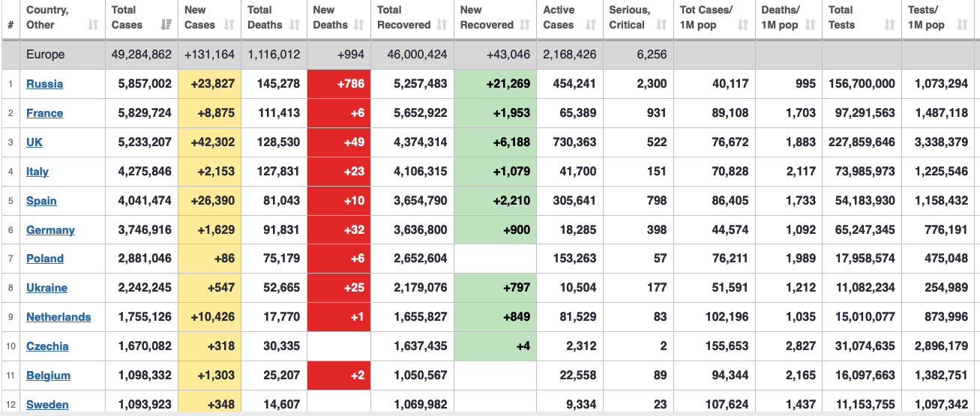This screenshot has width=980, height=416.
Task: Sort by Active Cases arrow icon
Action: 591,25
